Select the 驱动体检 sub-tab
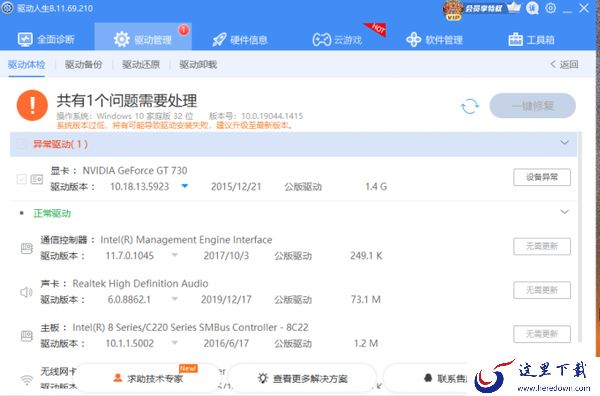The image size is (600, 396). click(x=26, y=65)
